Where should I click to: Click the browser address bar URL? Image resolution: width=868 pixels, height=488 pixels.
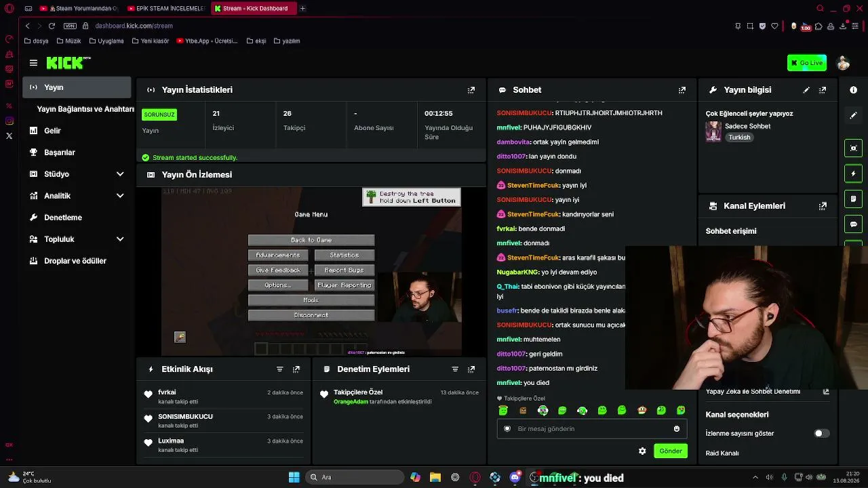pyautogui.click(x=134, y=26)
